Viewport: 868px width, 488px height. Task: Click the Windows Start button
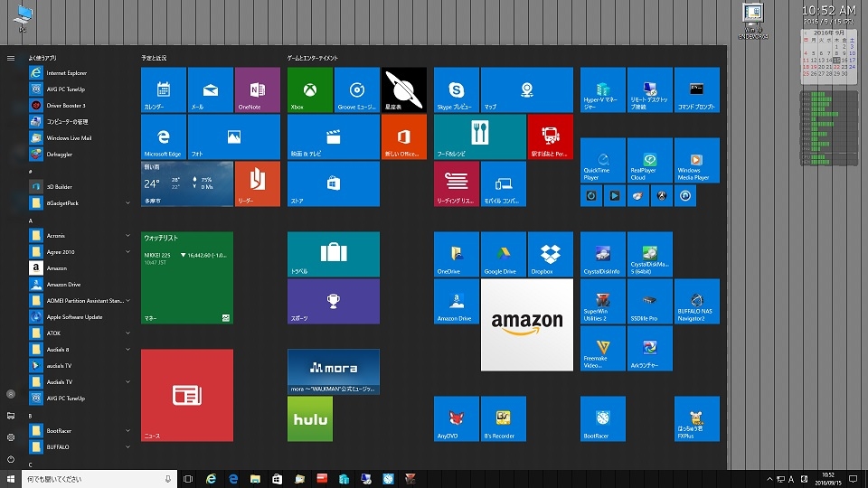[11, 479]
